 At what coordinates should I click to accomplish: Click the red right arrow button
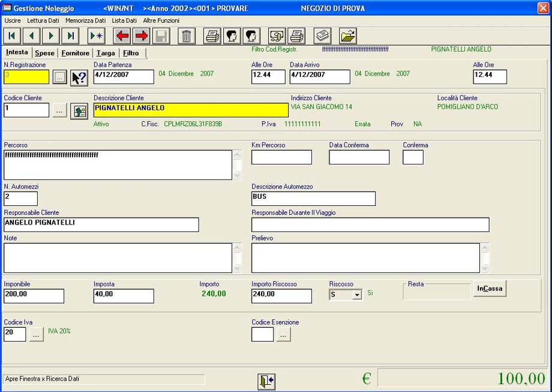[142, 36]
